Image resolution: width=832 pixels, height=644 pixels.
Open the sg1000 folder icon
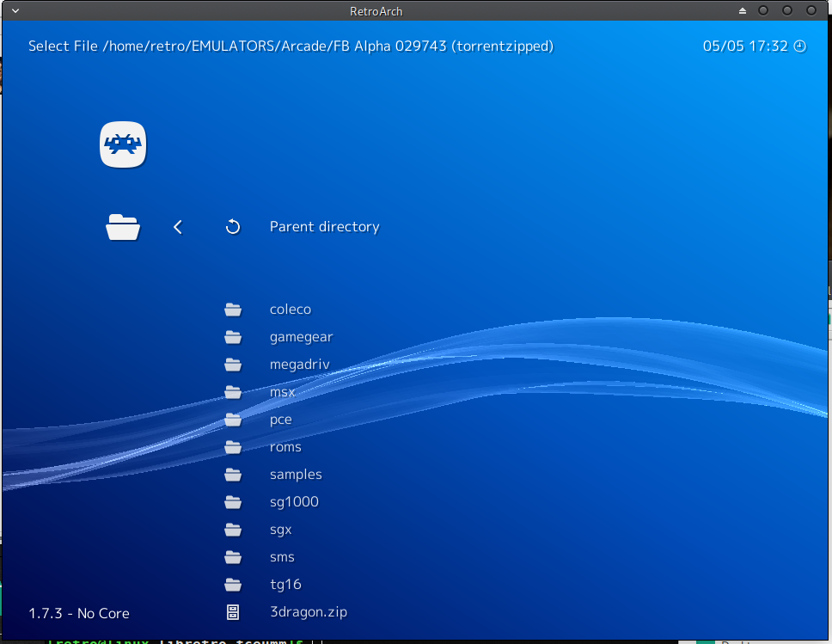point(233,502)
